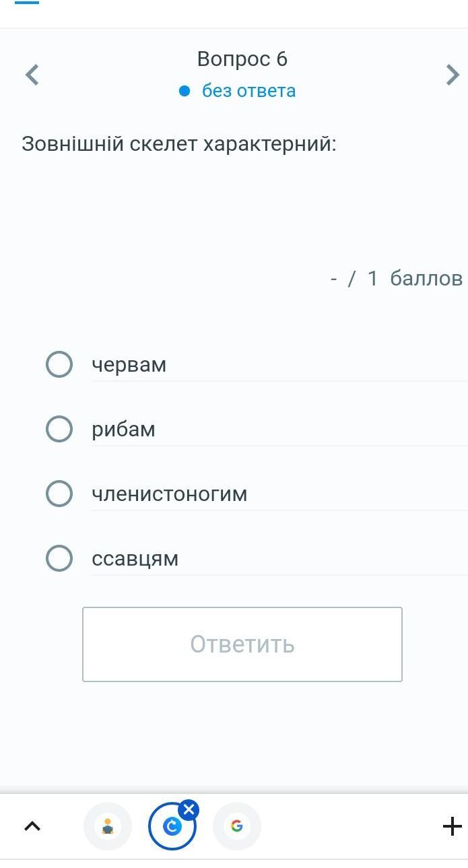Select the червам radio button
Image resolution: width=468 pixels, height=868 pixels.
click(59, 364)
